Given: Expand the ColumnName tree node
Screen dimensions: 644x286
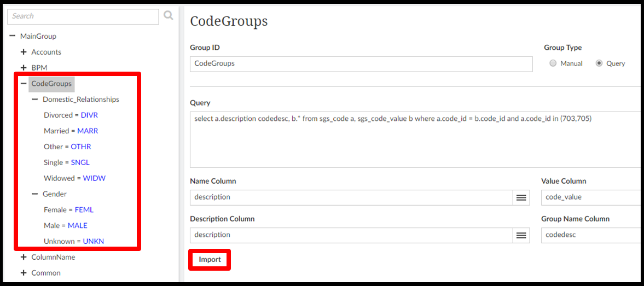Looking at the screenshot, I should point(24,257).
